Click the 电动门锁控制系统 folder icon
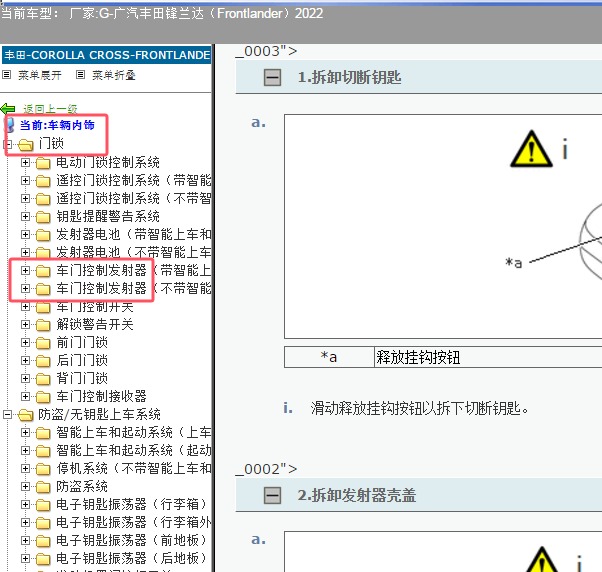 click(43, 163)
